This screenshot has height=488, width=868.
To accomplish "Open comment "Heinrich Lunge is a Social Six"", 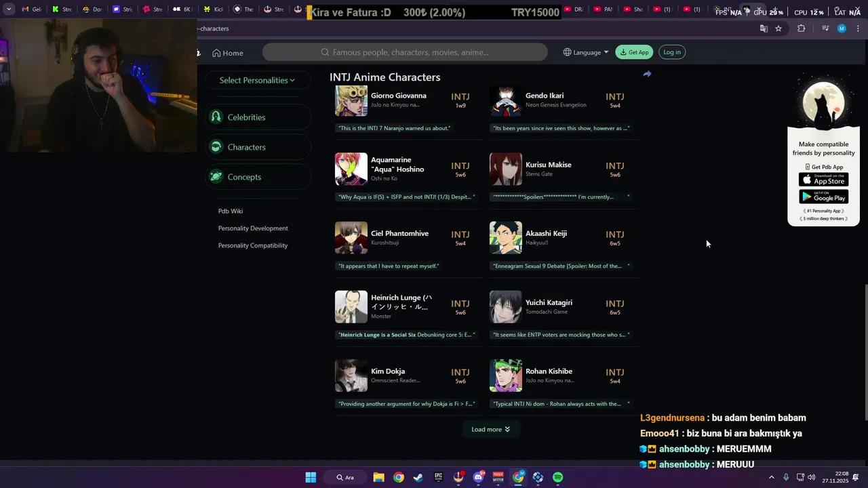I will [x=407, y=335].
